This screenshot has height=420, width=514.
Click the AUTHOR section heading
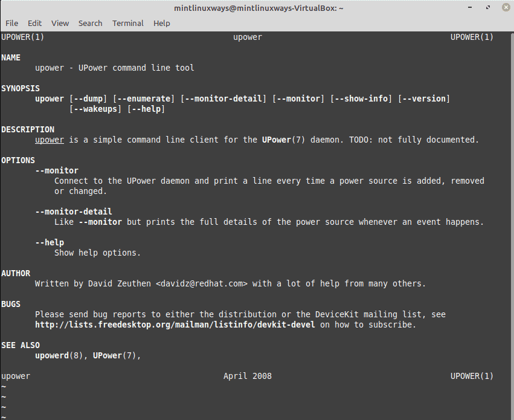tap(16, 273)
